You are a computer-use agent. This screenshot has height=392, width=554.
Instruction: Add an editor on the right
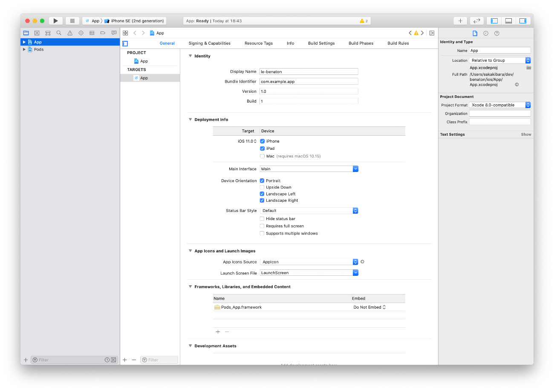pos(432,33)
